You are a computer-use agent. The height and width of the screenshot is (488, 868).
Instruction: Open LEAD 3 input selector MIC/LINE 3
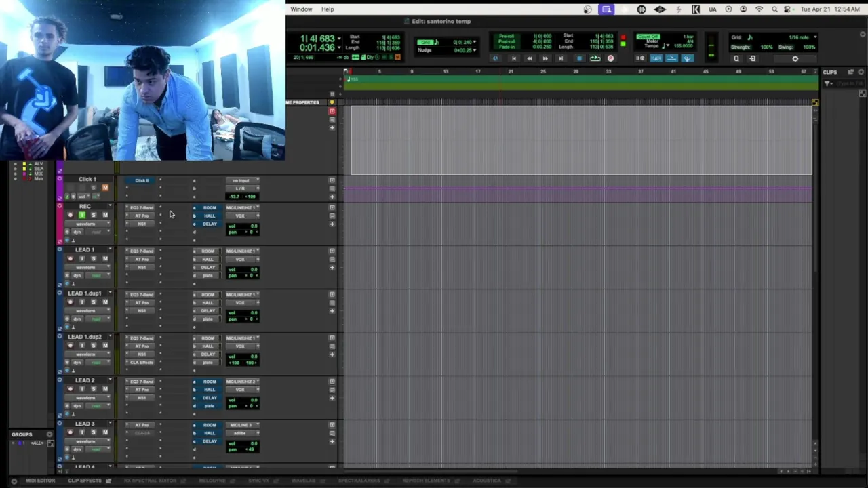click(241, 424)
